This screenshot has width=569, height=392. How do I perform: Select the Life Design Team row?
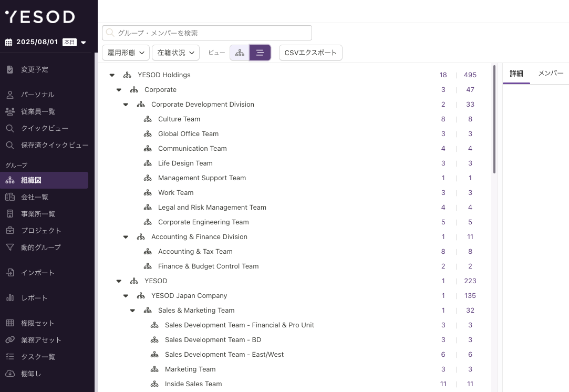point(295,163)
